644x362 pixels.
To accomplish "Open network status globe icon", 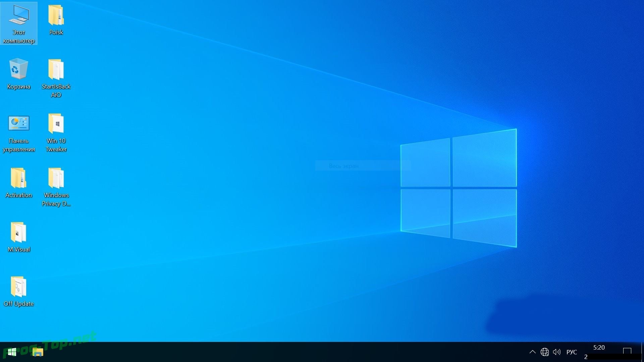I will pyautogui.click(x=545, y=352).
